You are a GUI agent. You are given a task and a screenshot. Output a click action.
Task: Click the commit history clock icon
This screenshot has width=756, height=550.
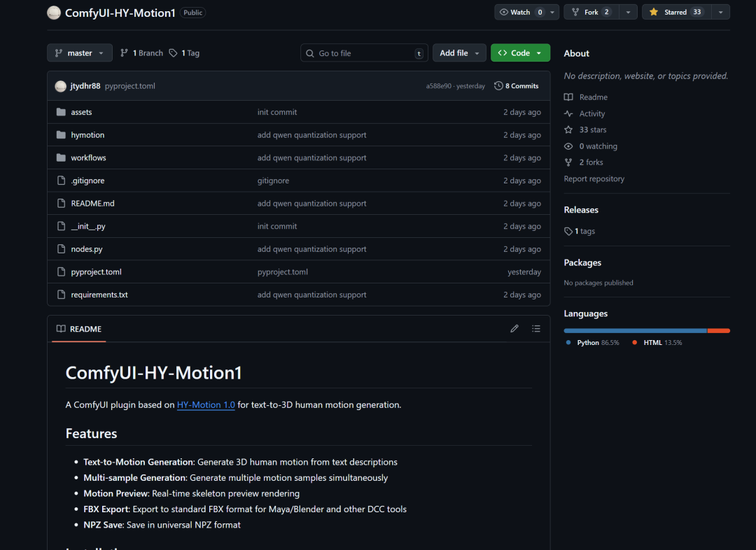[x=498, y=86]
